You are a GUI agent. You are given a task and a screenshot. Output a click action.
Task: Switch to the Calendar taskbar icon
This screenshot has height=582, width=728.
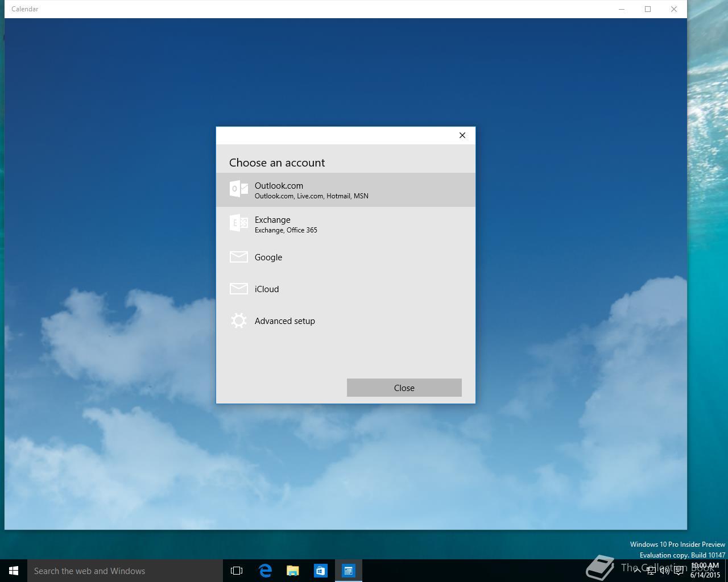click(x=349, y=571)
